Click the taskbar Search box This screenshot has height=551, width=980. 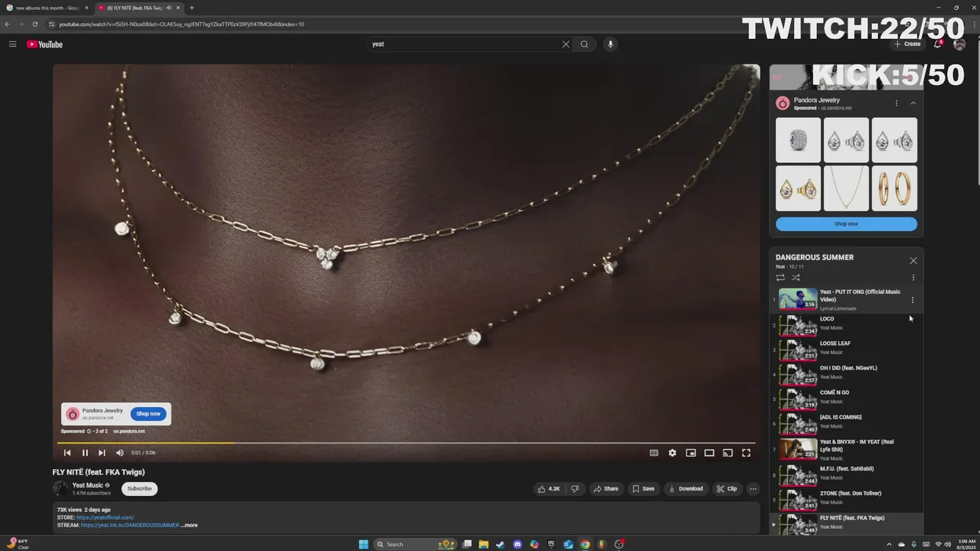(x=416, y=544)
